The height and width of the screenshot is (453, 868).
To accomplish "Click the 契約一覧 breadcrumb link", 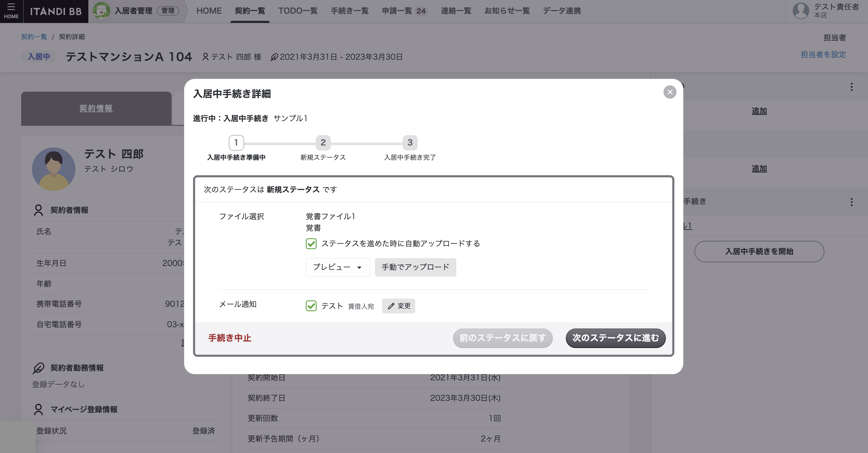I will pos(34,37).
